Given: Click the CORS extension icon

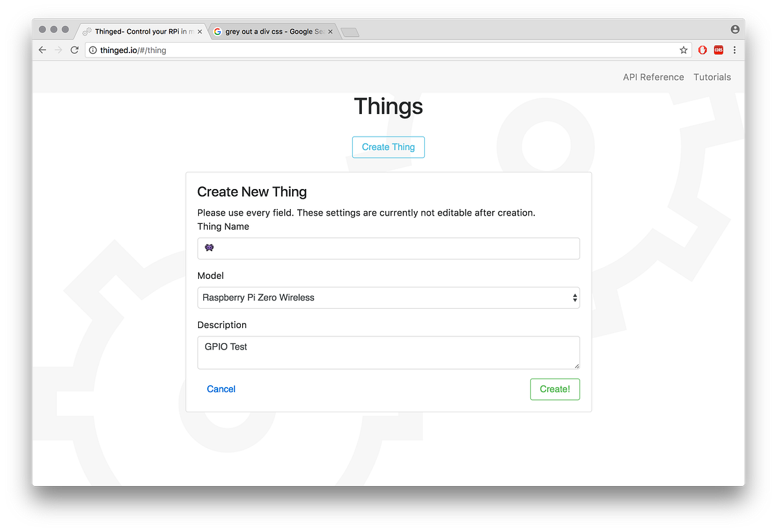Looking at the screenshot, I should (x=719, y=50).
